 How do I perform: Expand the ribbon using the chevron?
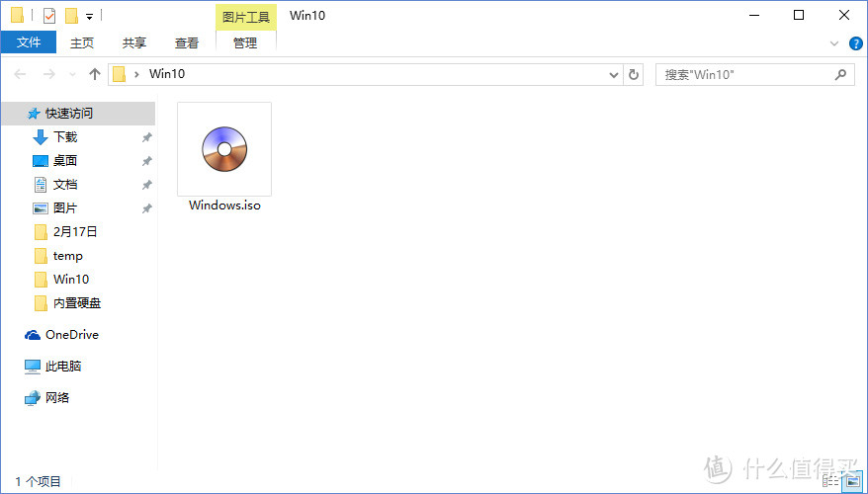[x=835, y=43]
